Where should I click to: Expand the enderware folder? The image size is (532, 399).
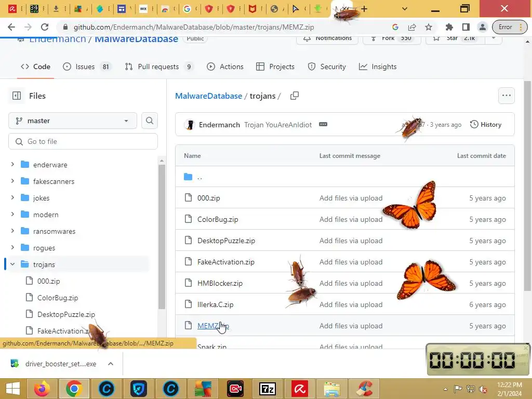pos(12,165)
